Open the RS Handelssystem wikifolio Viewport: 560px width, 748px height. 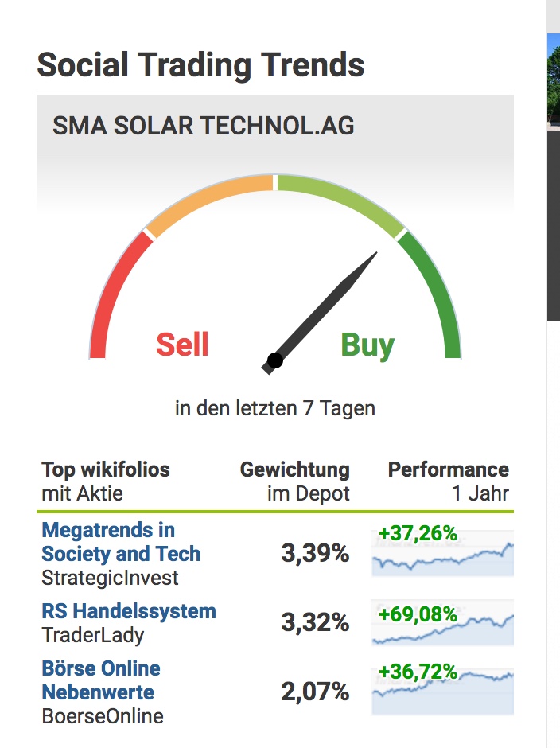tap(127, 611)
